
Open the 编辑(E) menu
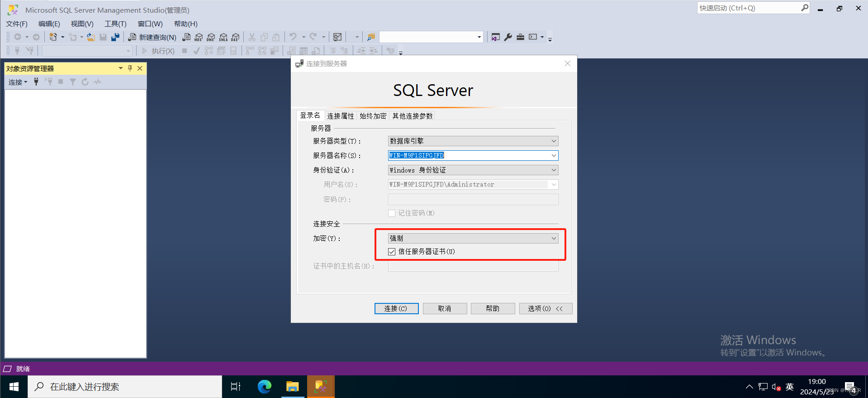(49, 24)
